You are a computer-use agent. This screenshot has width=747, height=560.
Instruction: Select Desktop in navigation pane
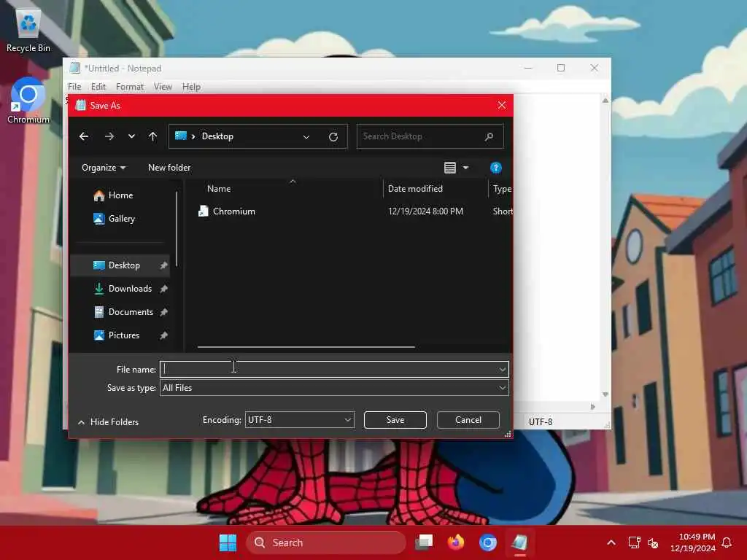120,265
